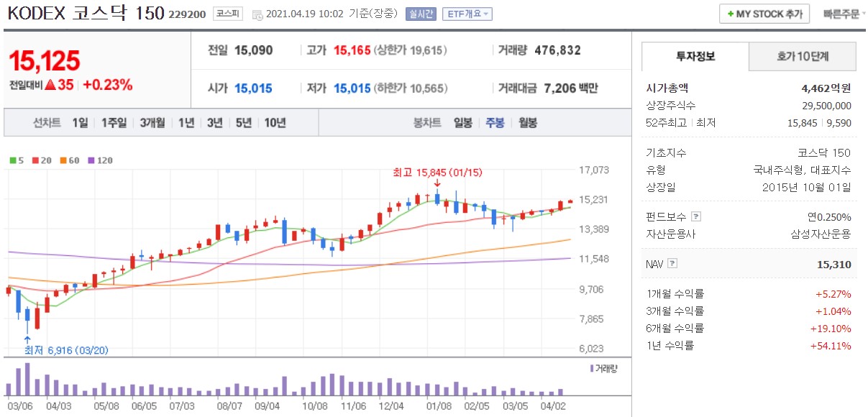Select the 1일 line chart period
The height and width of the screenshot is (417, 868).
80,123
